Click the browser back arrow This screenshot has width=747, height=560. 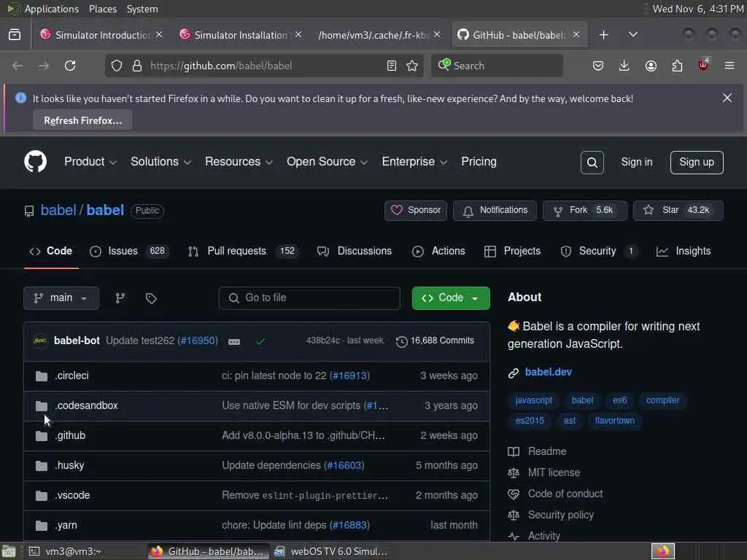(18, 66)
